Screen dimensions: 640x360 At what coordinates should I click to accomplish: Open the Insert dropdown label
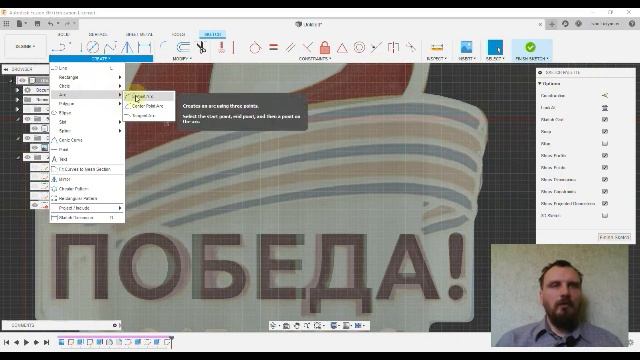click(467, 59)
